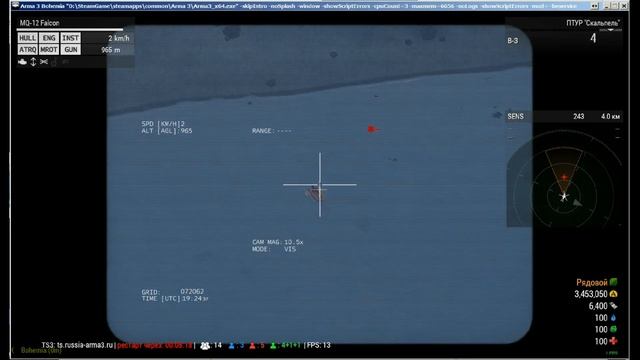Image resolution: width=640 pixels, height=360 pixels.
Task: Click the Рядовой rank label
Action: click(x=592, y=282)
